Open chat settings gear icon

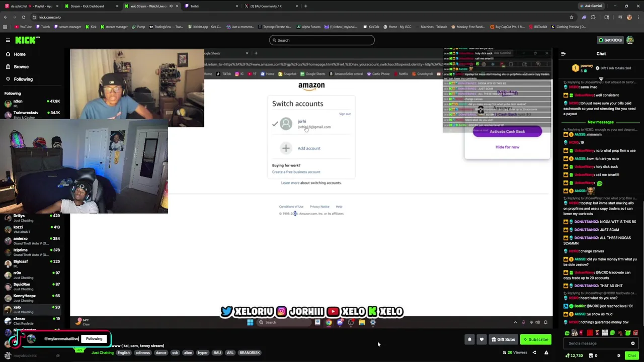[619, 355]
